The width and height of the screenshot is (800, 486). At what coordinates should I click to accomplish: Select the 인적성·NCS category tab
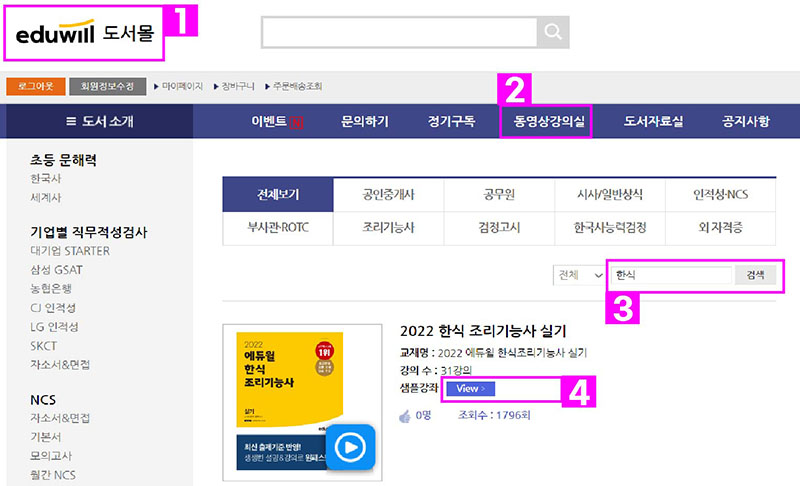[x=720, y=194]
